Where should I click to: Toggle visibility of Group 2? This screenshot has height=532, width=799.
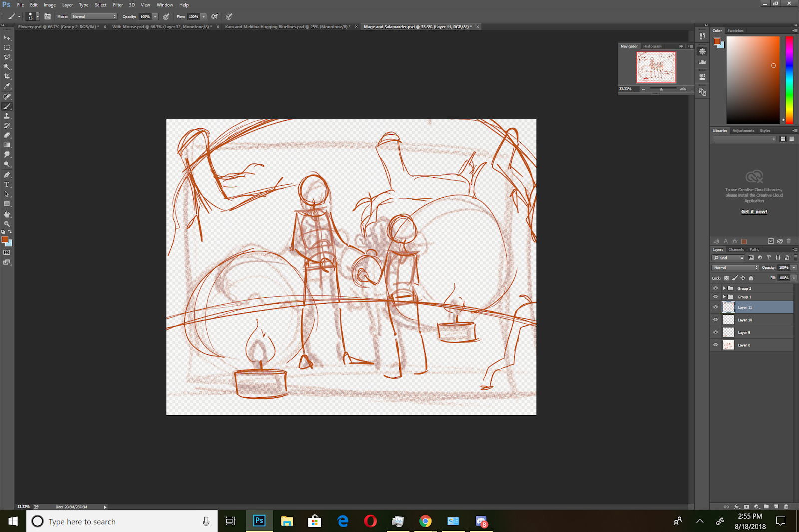point(715,288)
